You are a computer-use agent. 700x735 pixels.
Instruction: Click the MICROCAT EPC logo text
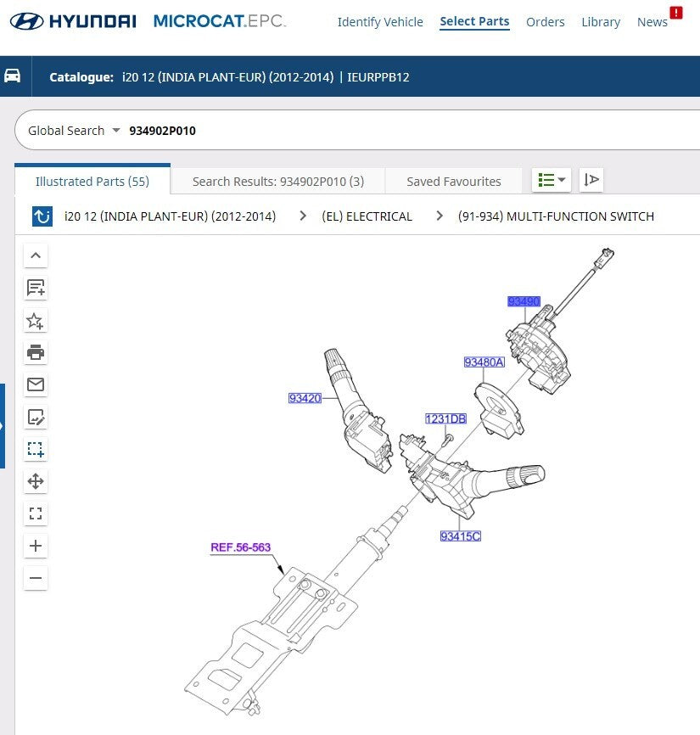pos(219,21)
